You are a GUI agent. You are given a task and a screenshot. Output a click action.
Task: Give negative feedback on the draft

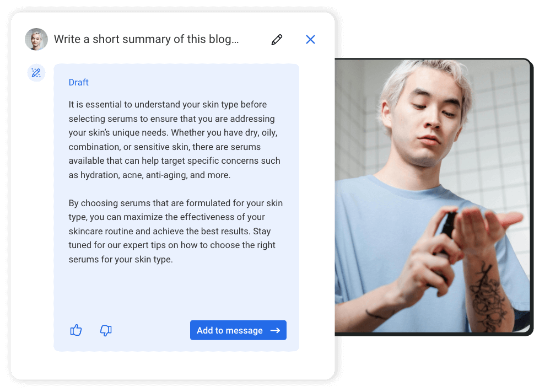105,330
